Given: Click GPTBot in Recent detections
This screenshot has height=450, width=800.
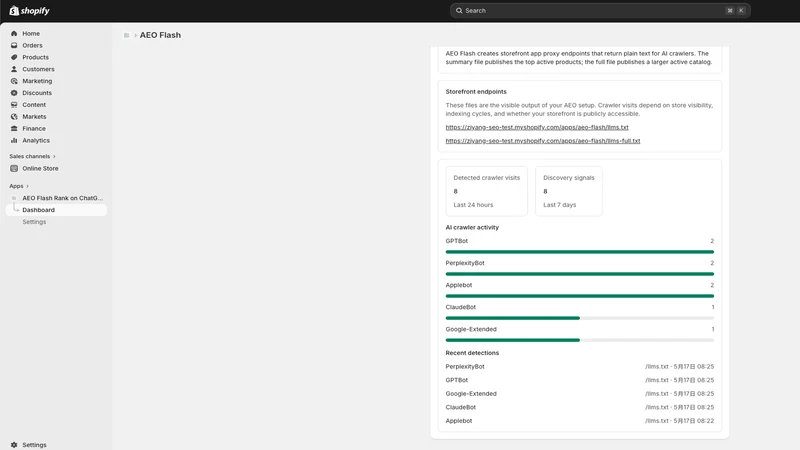Looking at the screenshot, I should (457, 380).
